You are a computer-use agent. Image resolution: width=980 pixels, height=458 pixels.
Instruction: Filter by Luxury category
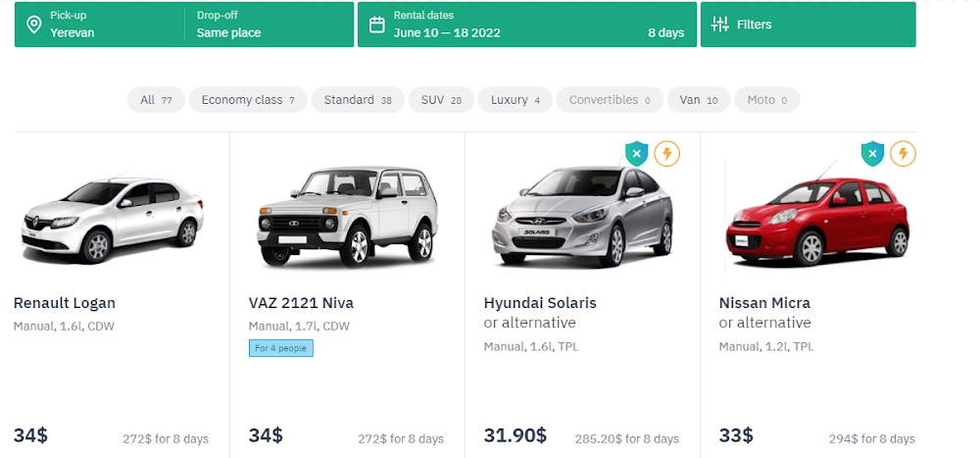click(x=515, y=100)
